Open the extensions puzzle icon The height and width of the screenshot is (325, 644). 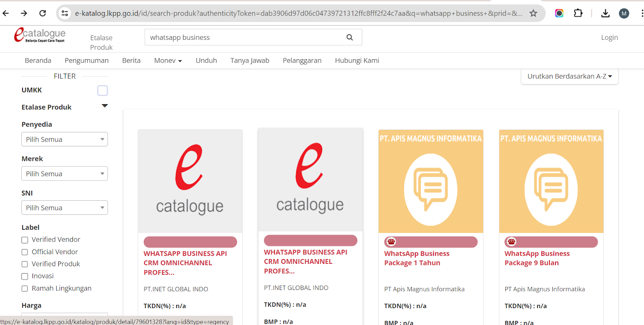click(578, 13)
